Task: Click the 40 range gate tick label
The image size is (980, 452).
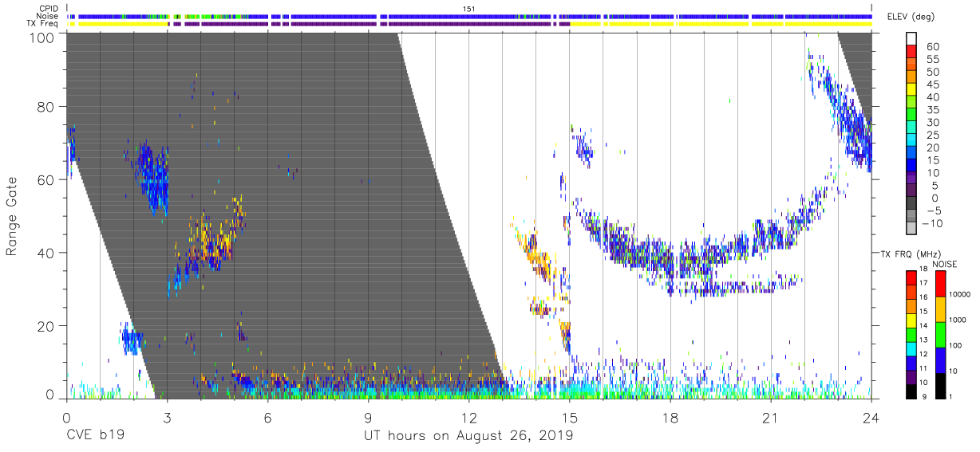Action: click(x=45, y=253)
